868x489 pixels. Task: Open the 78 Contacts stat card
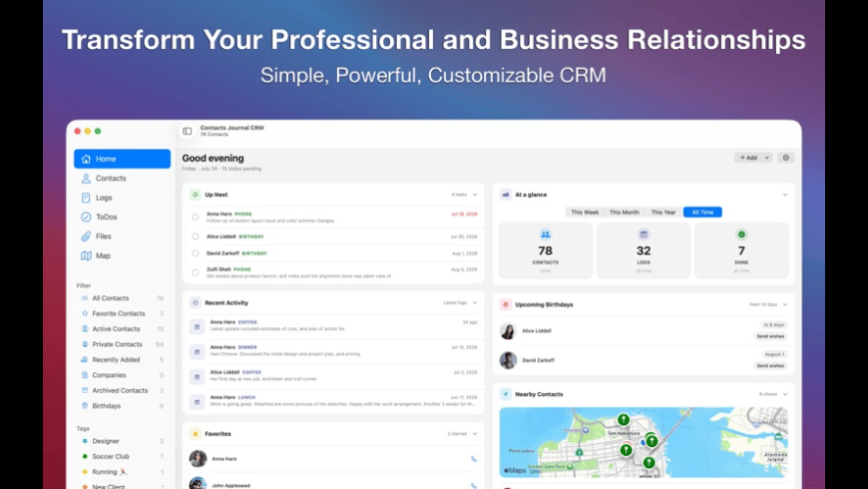click(546, 250)
